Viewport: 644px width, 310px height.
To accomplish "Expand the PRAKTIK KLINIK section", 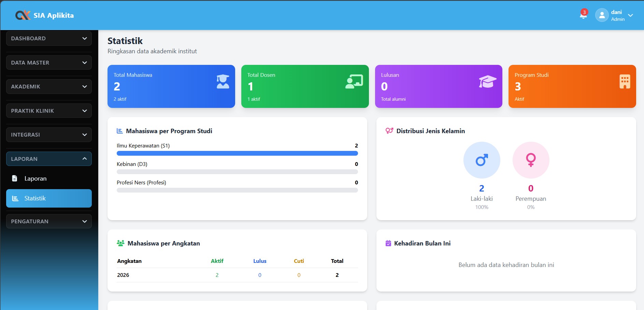I will pos(49,111).
